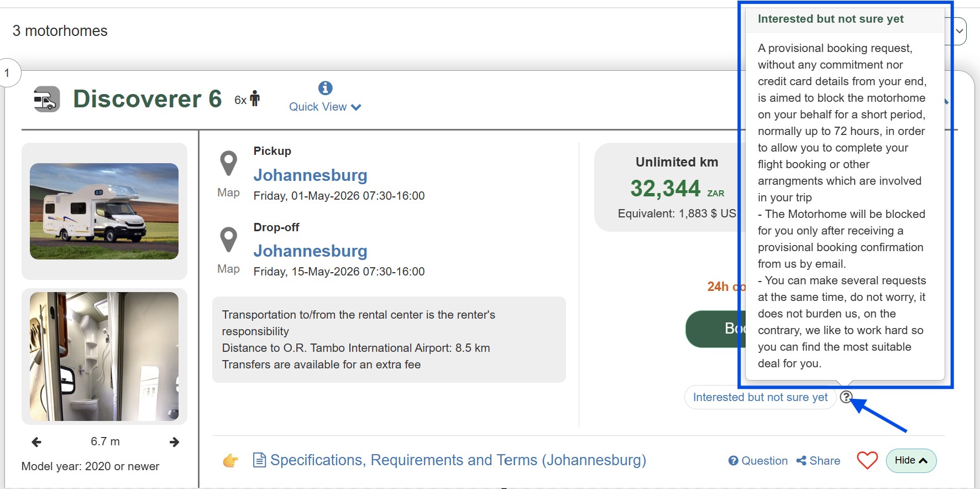Click Interested but not sure yet button
Image resolution: width=980 pixels, height=489 pixels.
click(760, 397)
